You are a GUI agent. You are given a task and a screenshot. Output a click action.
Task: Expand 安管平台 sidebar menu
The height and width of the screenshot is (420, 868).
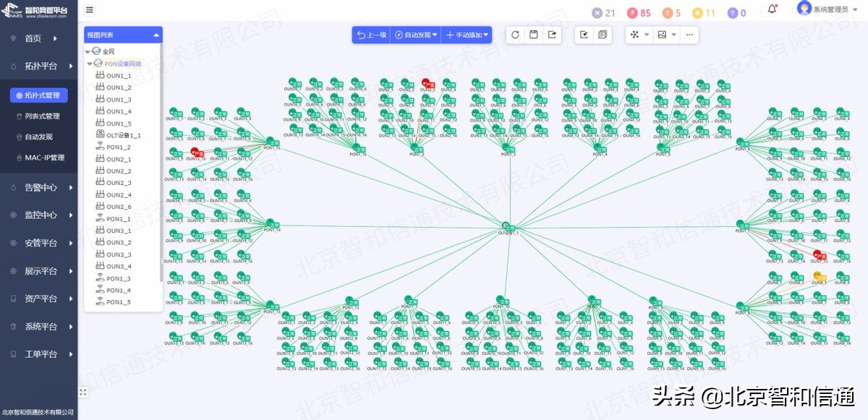[41, 243]
